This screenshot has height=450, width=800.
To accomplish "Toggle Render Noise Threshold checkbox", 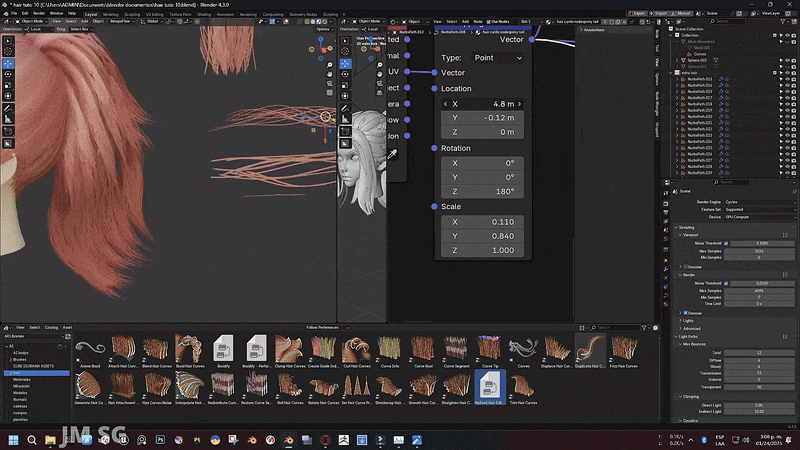I will click(726, 283).
